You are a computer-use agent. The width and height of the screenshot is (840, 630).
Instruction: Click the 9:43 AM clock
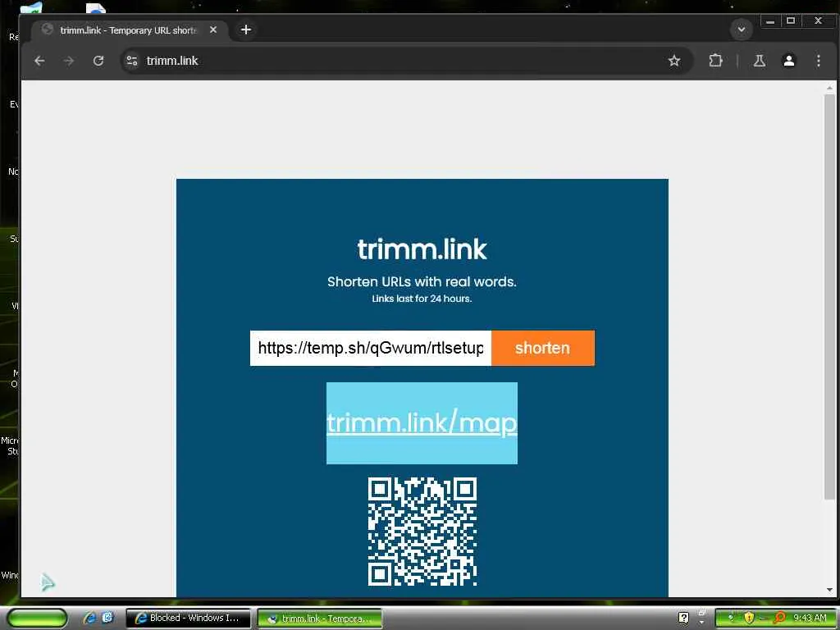810,619
